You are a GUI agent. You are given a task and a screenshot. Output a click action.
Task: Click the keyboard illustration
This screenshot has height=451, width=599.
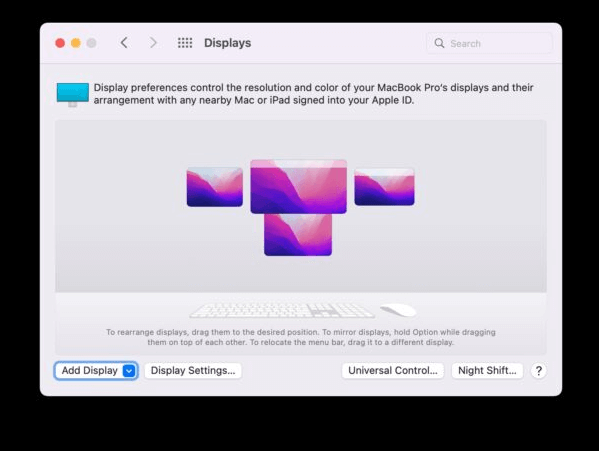click(282, 310)
